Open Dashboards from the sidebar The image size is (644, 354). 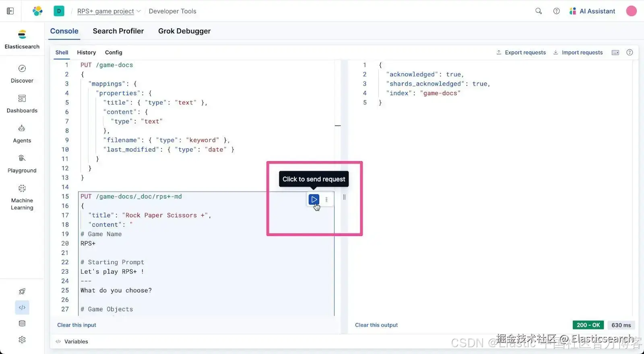coord(22,104)
